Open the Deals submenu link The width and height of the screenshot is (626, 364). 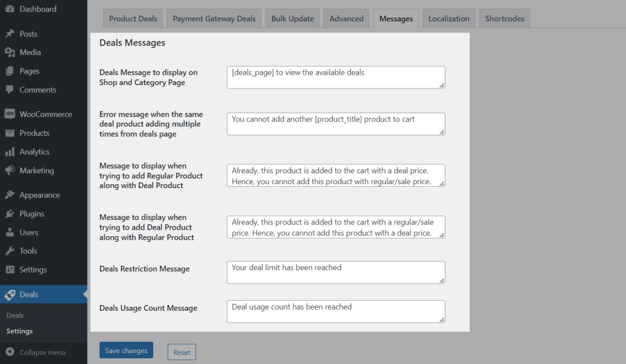pyautogui.click(x=15, y=315)
